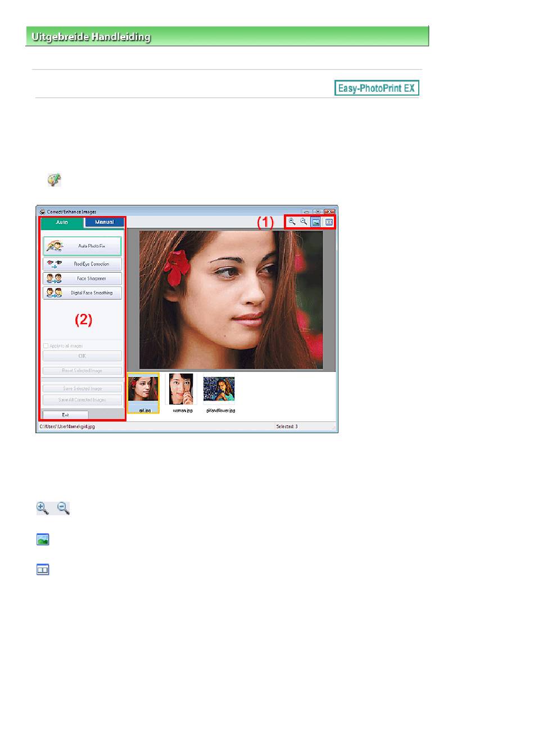Click the large Zoom Out icon in the description list
The height and width of the screenshot is (756, 534).
click(x=64, y=508)
